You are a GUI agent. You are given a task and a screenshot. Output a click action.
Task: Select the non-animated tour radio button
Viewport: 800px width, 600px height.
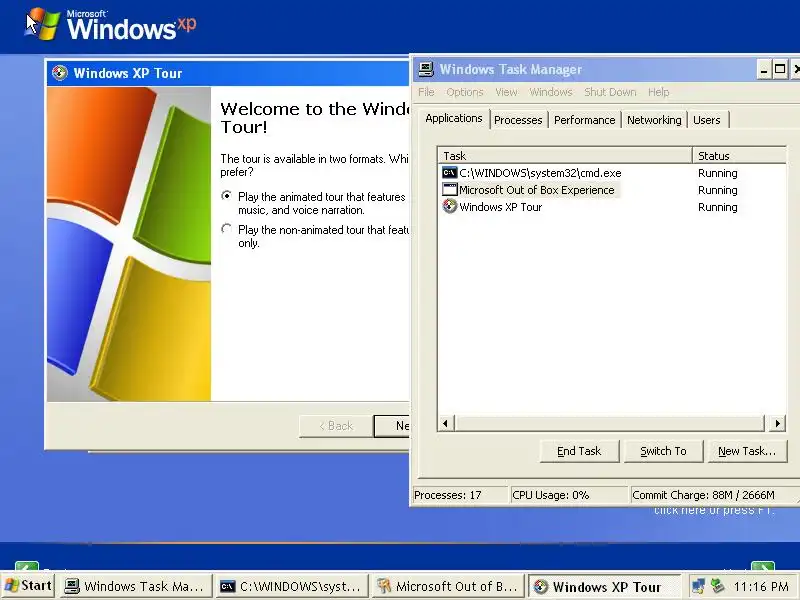click(x=227, y=229)
